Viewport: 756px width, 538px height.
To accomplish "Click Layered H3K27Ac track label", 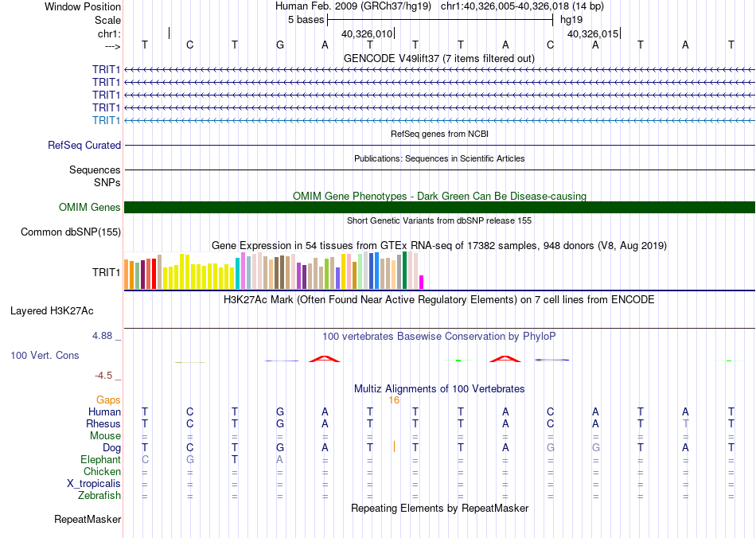I will coord(52,311).
